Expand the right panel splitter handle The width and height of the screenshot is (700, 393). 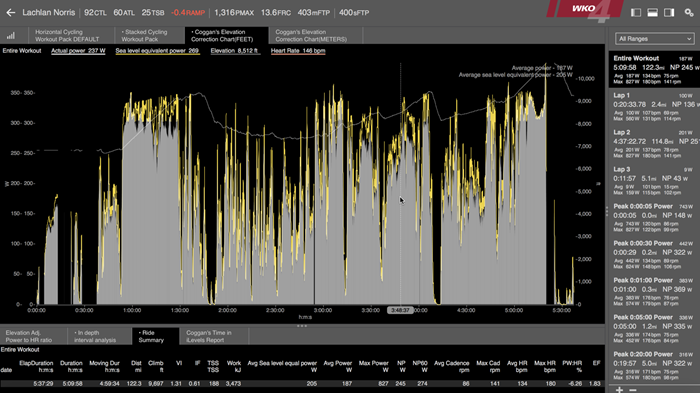(x=607, y=211)
